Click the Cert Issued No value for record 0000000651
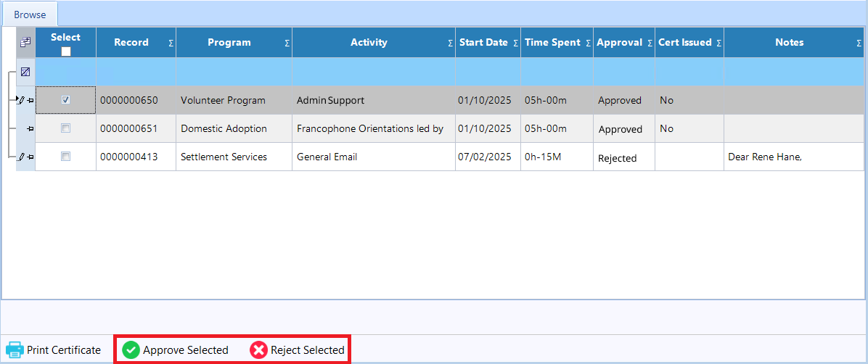The width and height of the screenshot is (868, 364). coord(689,129)
